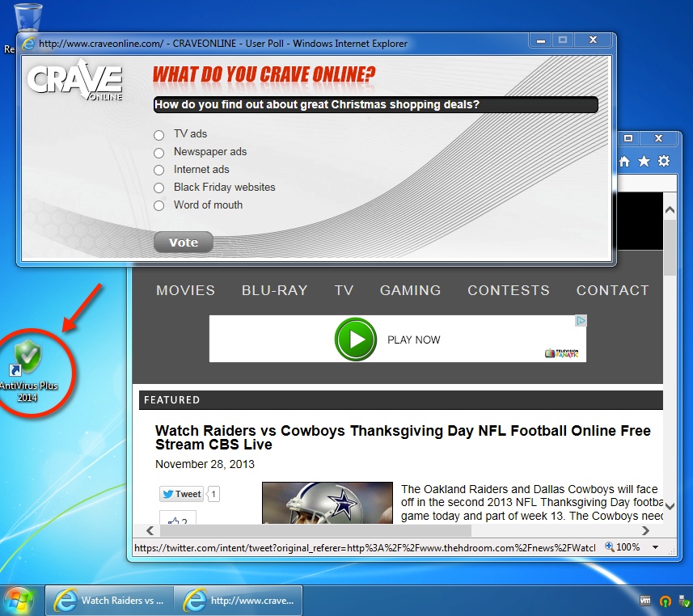Viewport: 693px width, 616px height.
Task: Go to the BLU-RAY navigation item
Action: (274, 290)
